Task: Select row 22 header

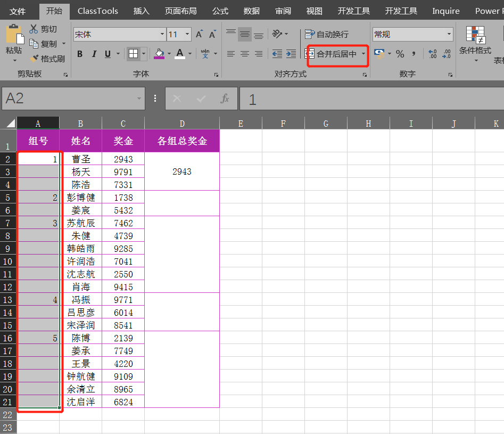Action: [8, 414]
